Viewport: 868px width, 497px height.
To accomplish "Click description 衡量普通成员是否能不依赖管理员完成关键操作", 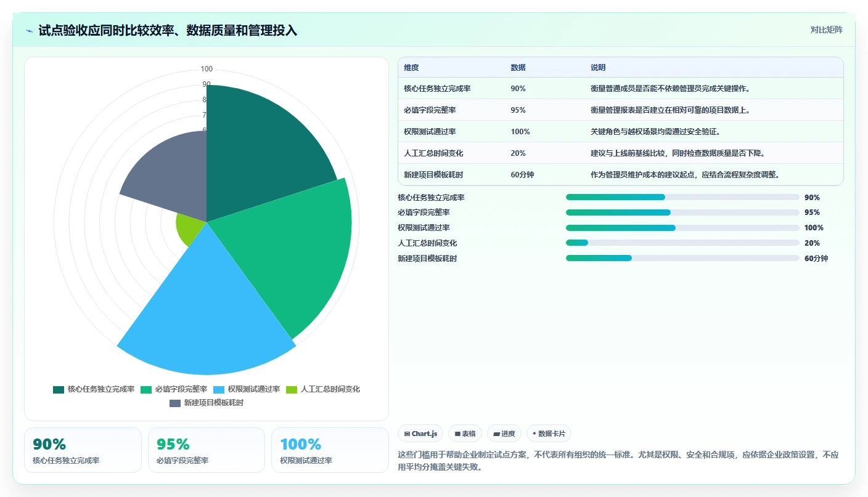I will click(670, 89).
